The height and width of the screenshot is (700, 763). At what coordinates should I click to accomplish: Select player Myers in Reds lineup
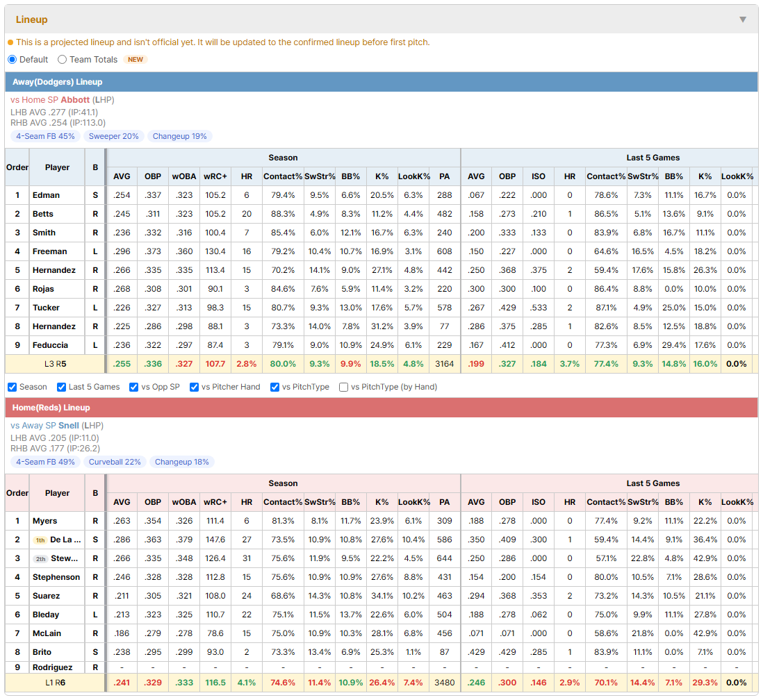pyautogui.click(x=44, y=521)
